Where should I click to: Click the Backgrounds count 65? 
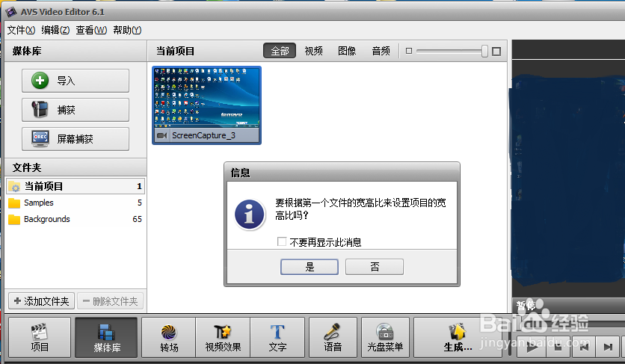pos(137,219)
